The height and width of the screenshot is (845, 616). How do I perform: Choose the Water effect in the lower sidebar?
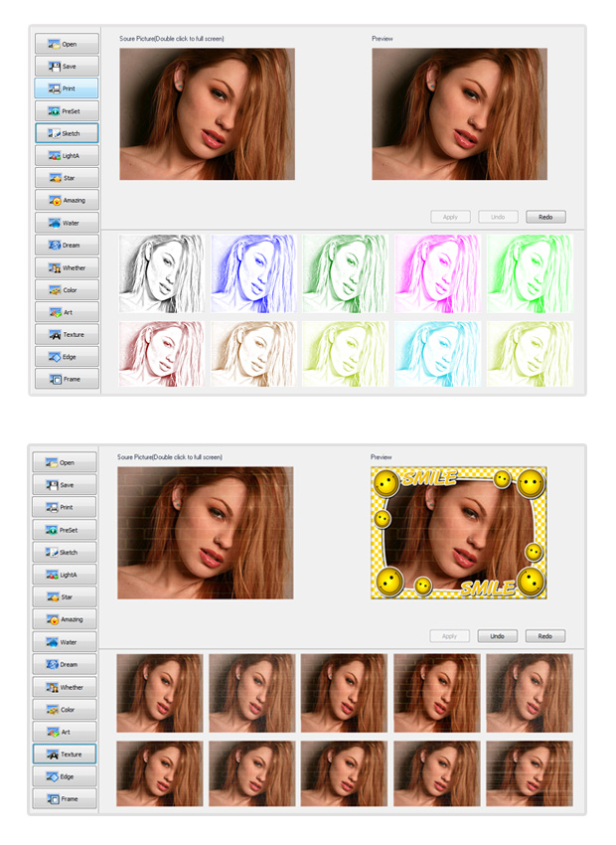click(x=65, y=642)
